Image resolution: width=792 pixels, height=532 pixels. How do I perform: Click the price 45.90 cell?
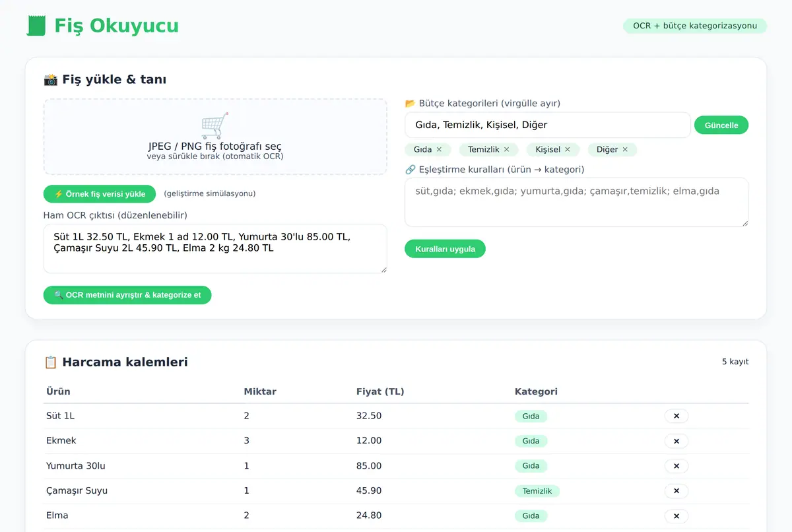tap(369, 490)
